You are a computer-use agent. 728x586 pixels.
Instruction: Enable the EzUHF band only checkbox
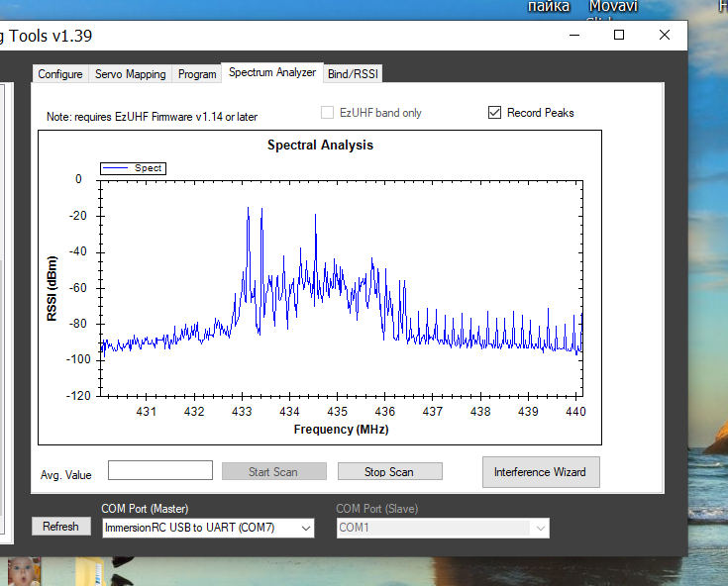point(328,113)
